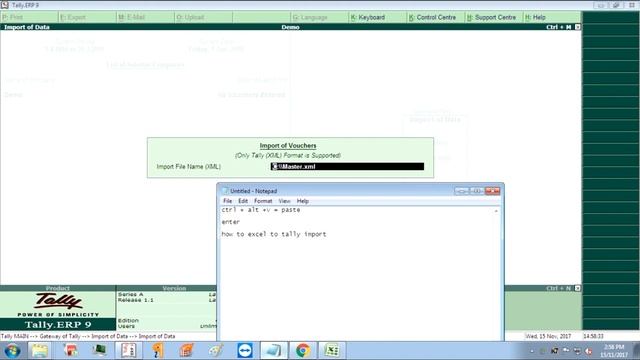Open Tally.ERP 9 taskbar icon
This screenshot has height=360, width=640.
point(129,351)
